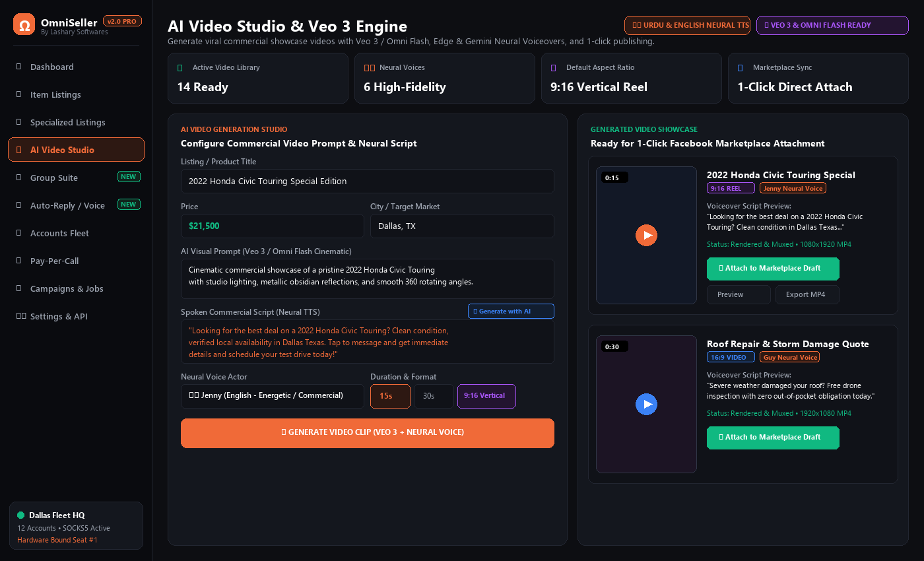Screen dimensions: 924x561
Task: Click Generate Video Clip button
Action: 368,433
